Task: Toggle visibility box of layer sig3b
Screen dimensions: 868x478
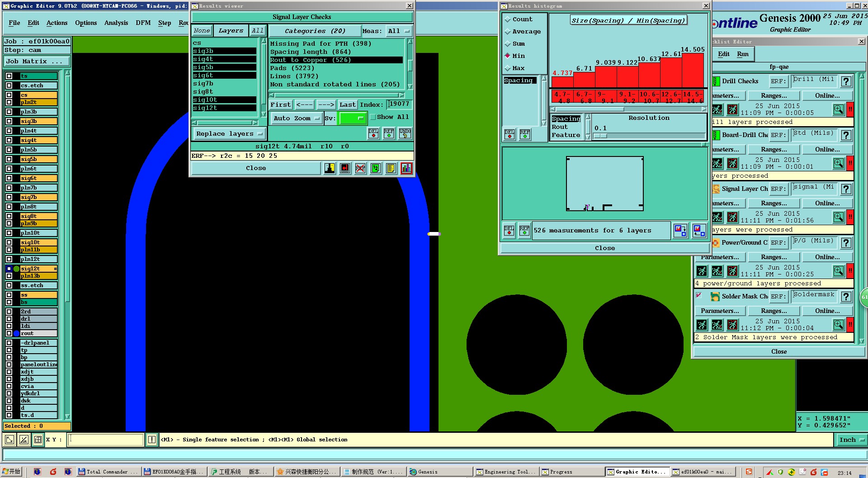Action: pos(9,121)
